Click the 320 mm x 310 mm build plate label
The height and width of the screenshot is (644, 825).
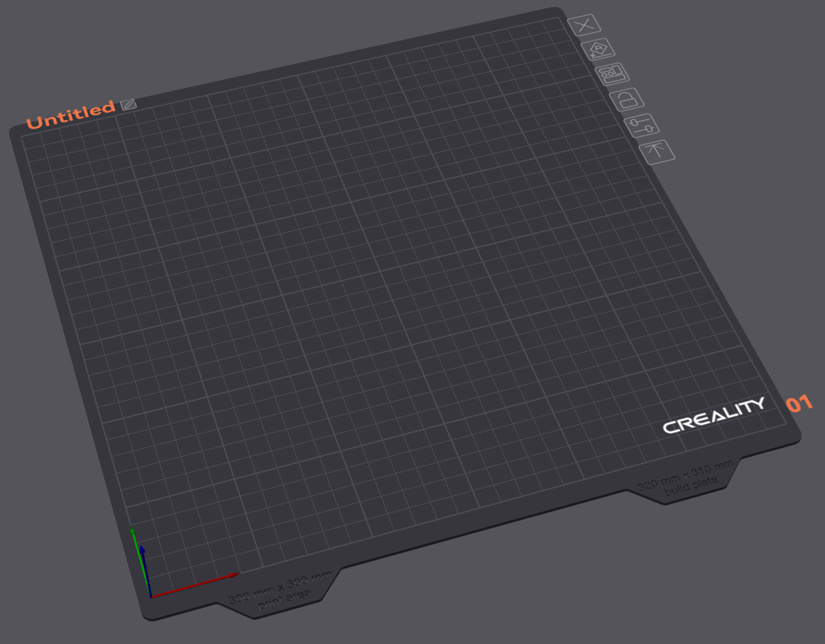687,479
